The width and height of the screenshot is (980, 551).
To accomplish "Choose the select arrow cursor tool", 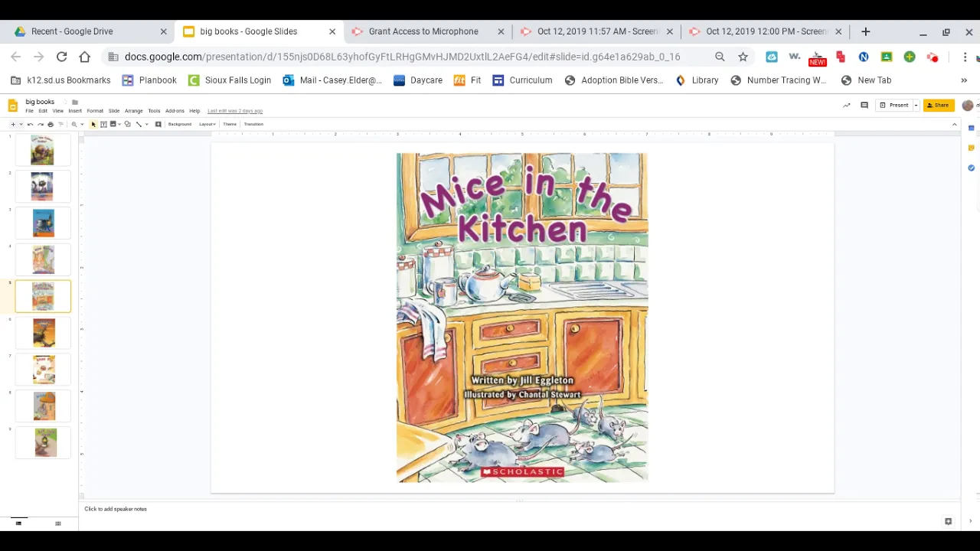I will pos(93,124).
